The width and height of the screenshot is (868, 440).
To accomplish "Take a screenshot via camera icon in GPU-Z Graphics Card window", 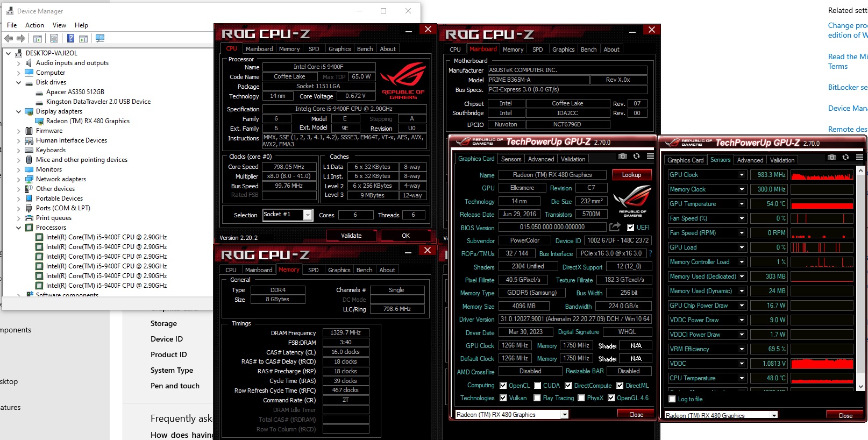I will pos(623,156).
